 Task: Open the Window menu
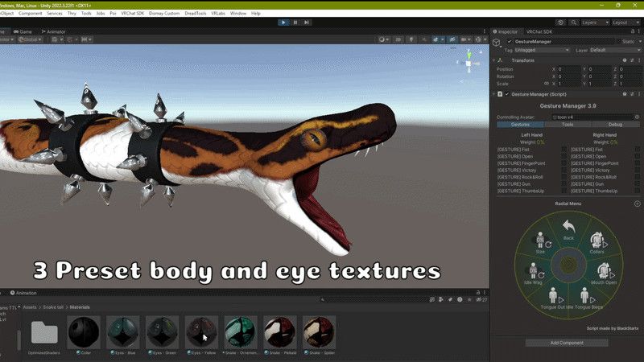(x=238, y=13)
